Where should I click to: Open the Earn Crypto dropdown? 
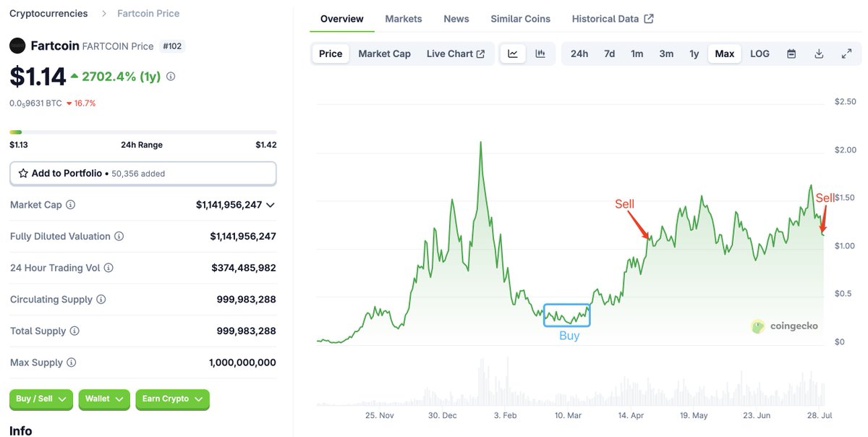click(x=172, y=399)
